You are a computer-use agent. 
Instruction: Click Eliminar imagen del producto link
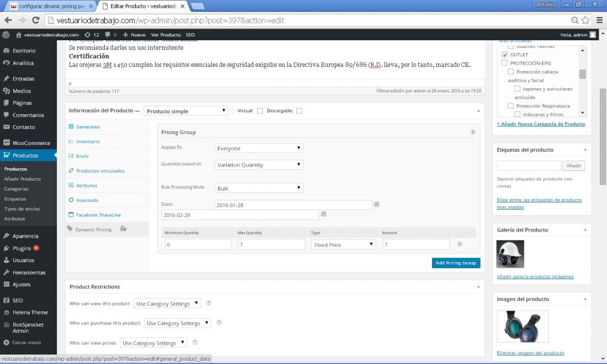pyautogui.click(x=530, y=353)
